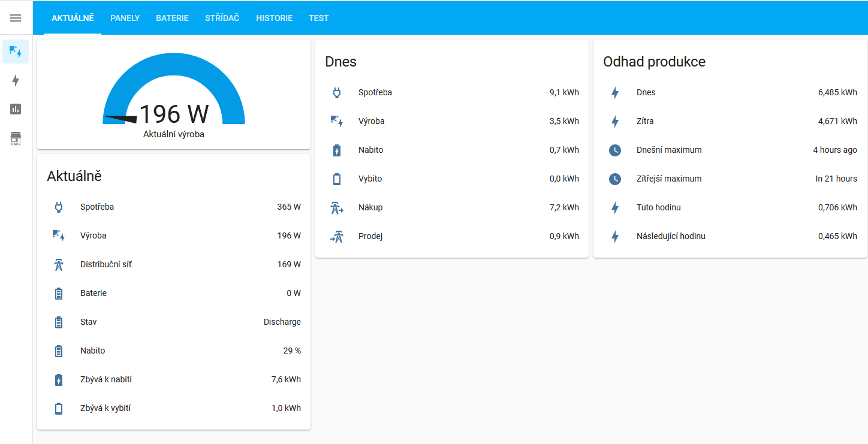The height and width of the screenshot is (444, 868).
Task: Click the battery outline icon beside Vybito
Action: (337, 179)
